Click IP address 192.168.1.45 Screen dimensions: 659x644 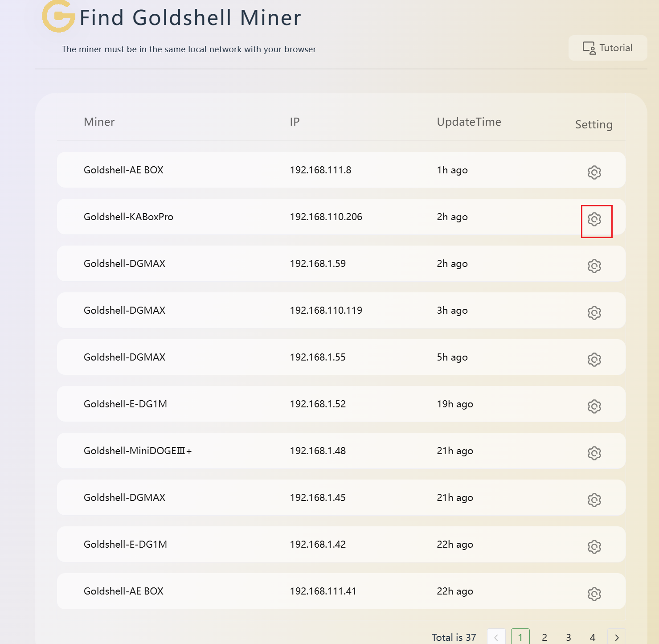coord(318,497)
